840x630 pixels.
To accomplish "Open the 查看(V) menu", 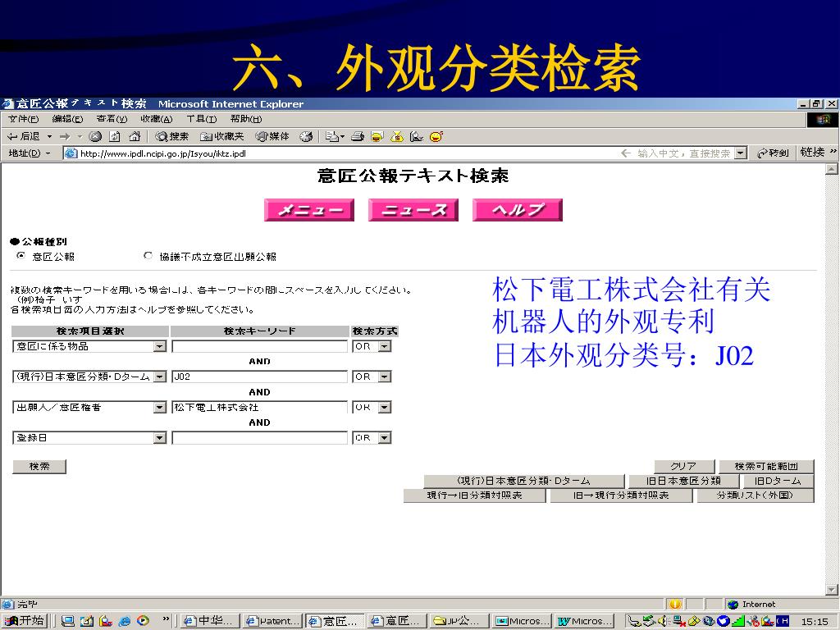I will click(112, 119).
